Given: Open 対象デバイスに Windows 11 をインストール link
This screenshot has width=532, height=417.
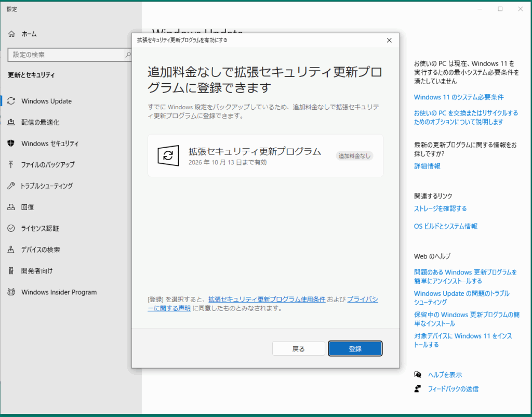Looking at the screenshot, I should [463, 340].
